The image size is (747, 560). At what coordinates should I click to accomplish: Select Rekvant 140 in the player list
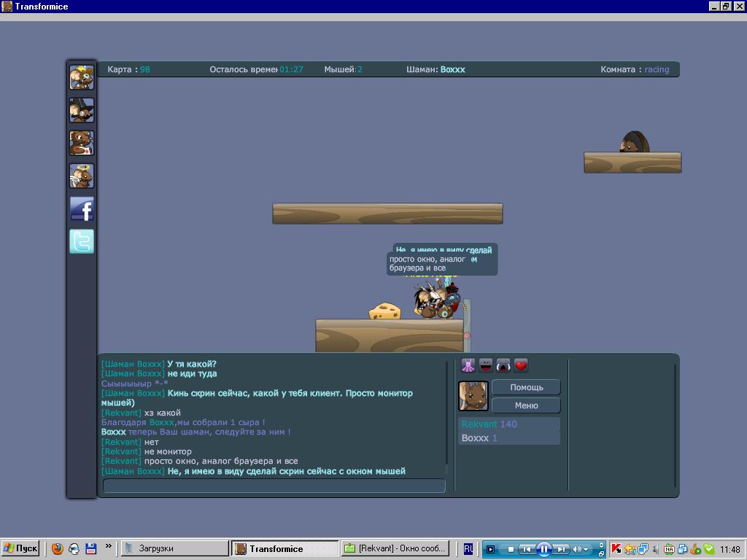pos(508,424)
